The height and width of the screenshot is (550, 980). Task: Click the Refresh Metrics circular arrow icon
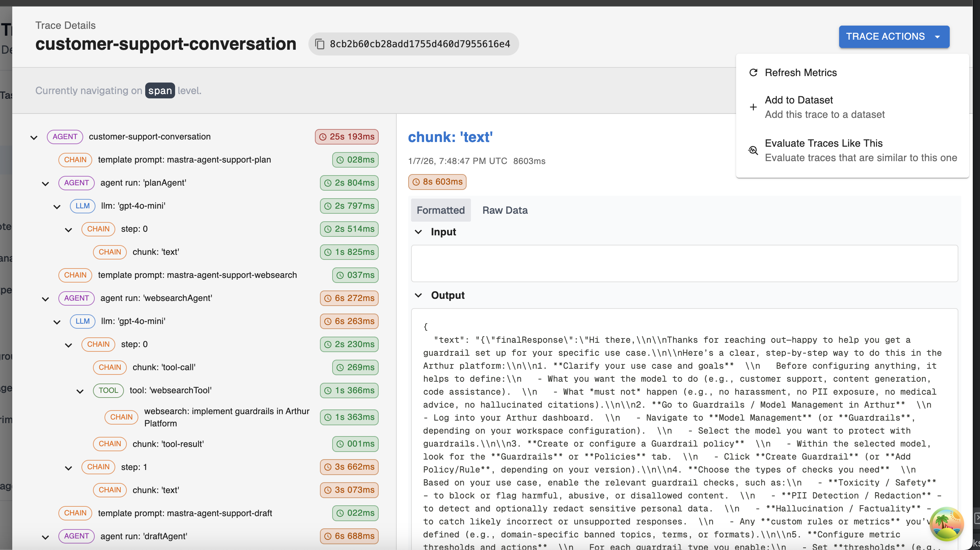coord(753,72)
